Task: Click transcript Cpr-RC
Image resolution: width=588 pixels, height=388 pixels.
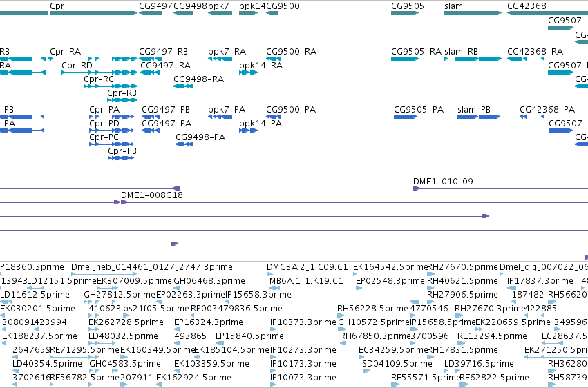Action: pos(111,86)
